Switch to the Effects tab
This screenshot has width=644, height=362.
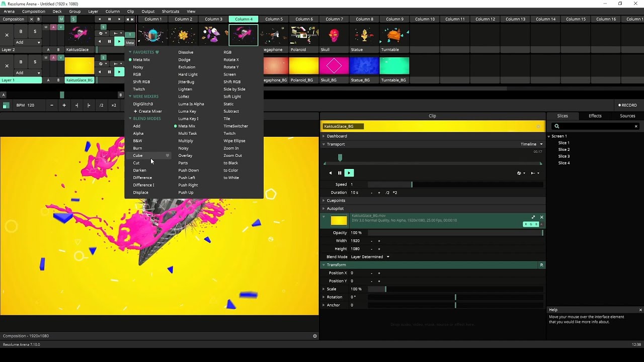595,116
